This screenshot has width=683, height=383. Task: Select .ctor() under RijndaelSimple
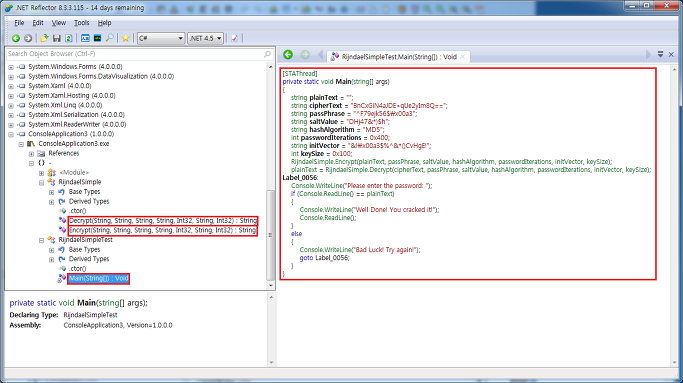tap(78, 211)
